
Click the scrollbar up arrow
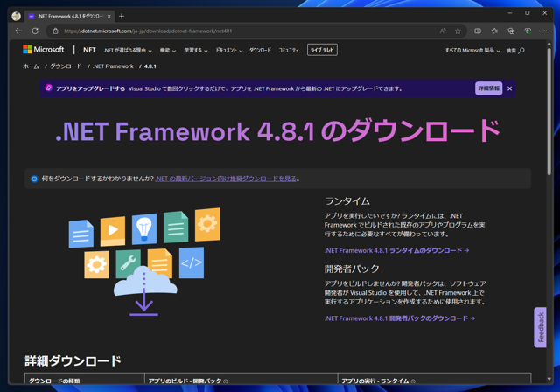click(x=549, y=44)
